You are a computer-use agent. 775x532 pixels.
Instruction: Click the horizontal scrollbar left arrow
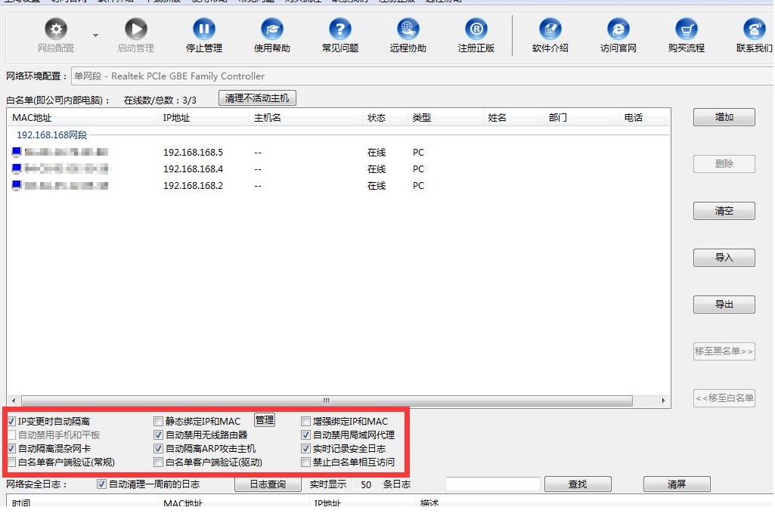coord(14,401)
